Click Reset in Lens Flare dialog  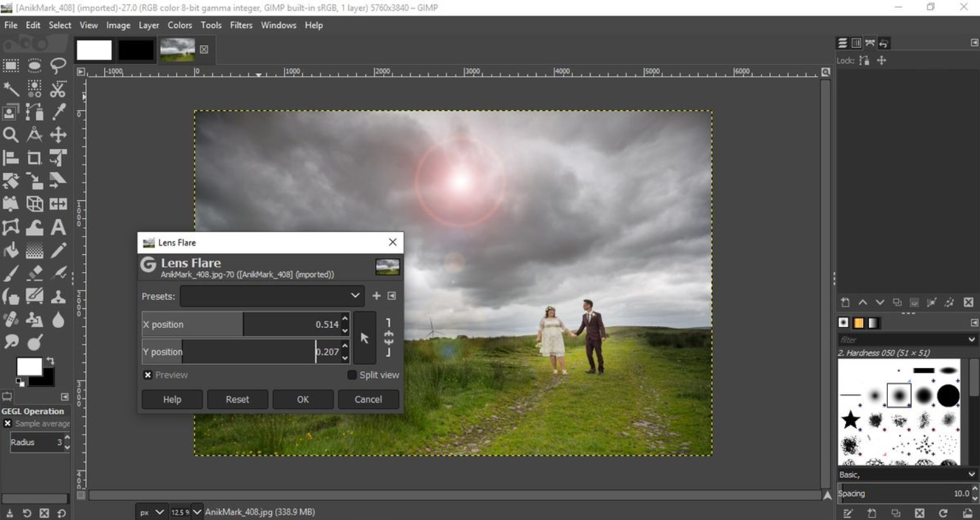point(238,399)
